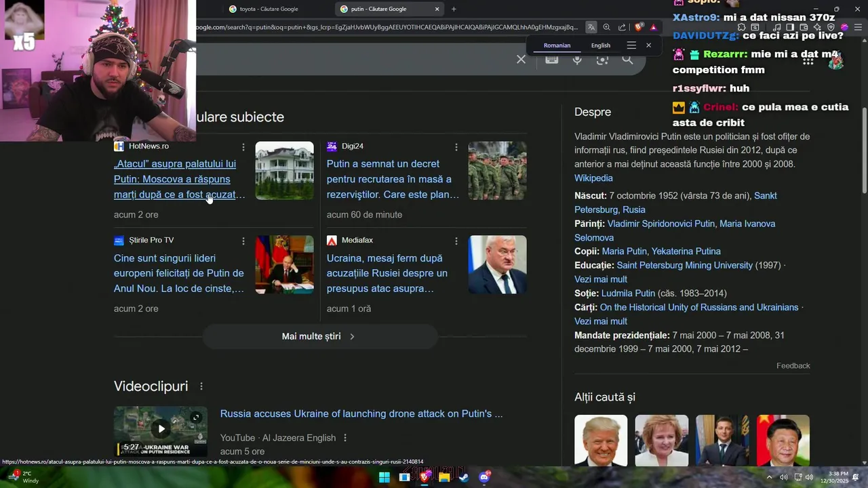Click the Google search magnifier button
Viewport: 868px width, 488px height.
pyautogui.click(x=627, y=60)
